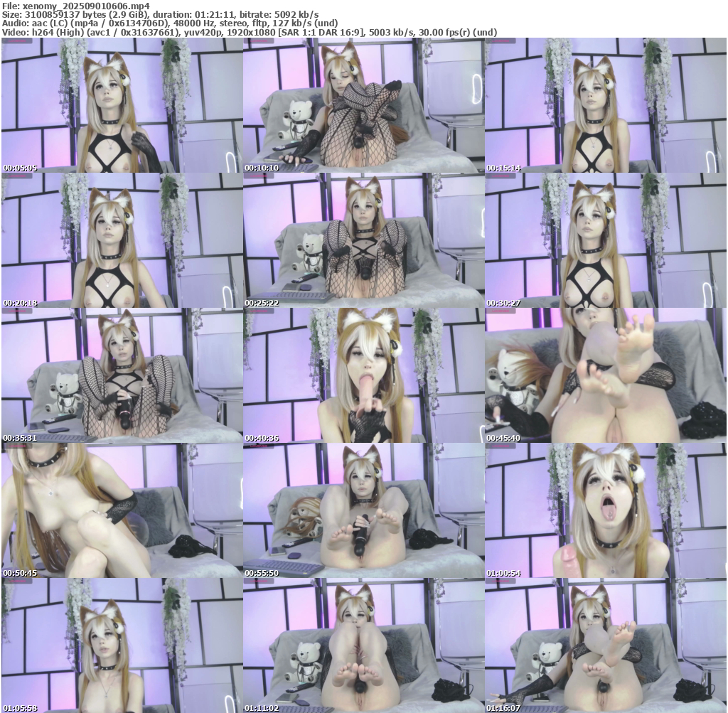Click the frame stamped 01:16:07
The height and width of the screenshot is (713, 728).
point(606,645)
